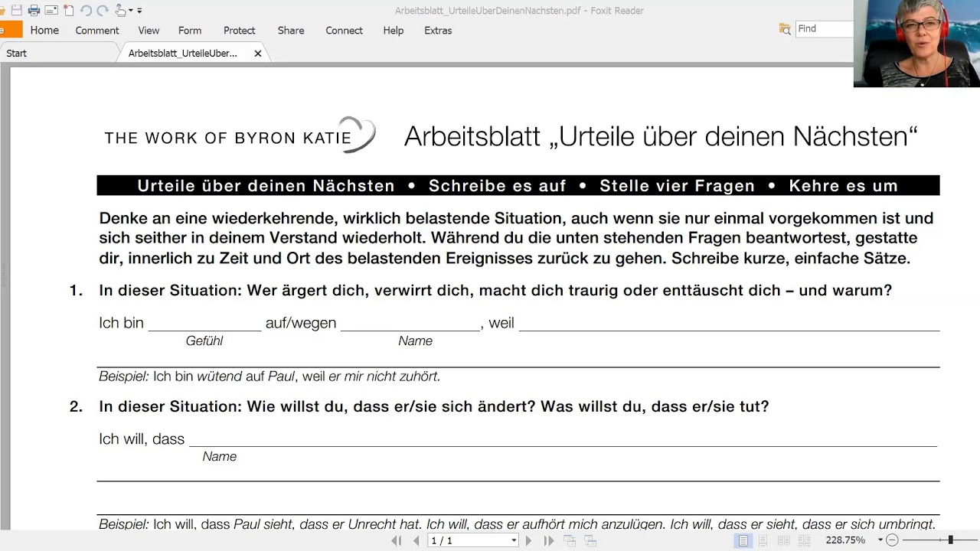Click the Save icon in quick access toolbar
The height and width of the screenshot is (551, 980).
click(17, 11)
